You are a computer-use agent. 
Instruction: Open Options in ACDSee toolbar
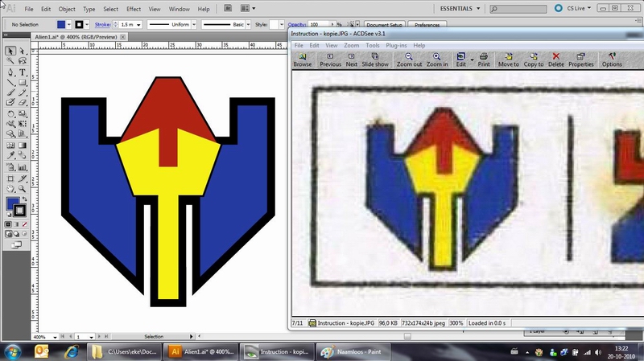[612, 59]
